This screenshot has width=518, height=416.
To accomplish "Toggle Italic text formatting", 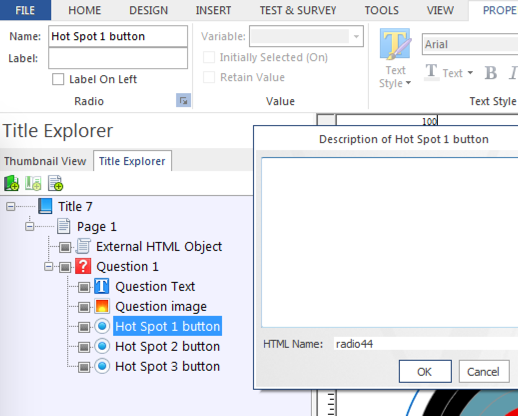I will (x=513, y=73).
